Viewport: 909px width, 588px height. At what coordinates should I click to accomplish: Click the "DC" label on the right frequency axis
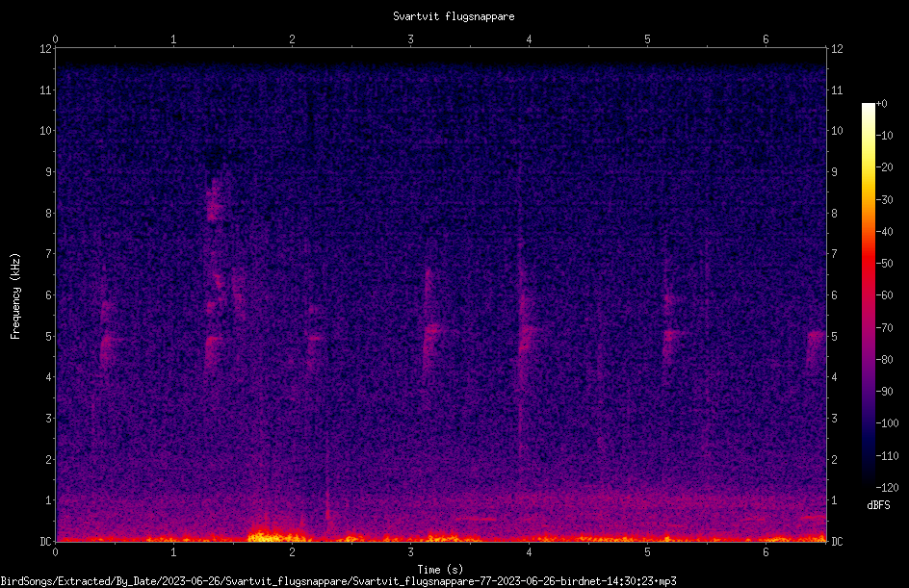837,542
